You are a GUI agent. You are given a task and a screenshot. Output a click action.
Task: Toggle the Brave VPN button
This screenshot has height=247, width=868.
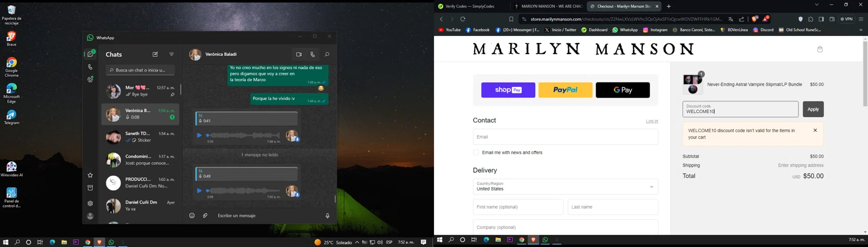coord(847,19)
